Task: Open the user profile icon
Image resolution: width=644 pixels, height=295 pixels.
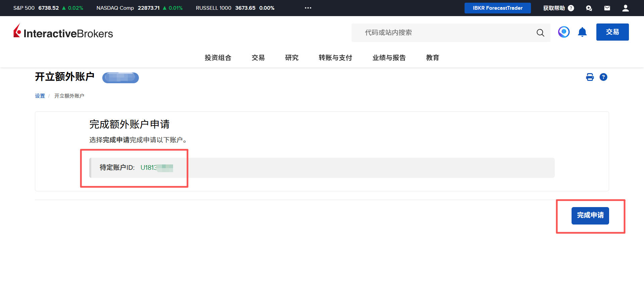Action: (625, 8)
